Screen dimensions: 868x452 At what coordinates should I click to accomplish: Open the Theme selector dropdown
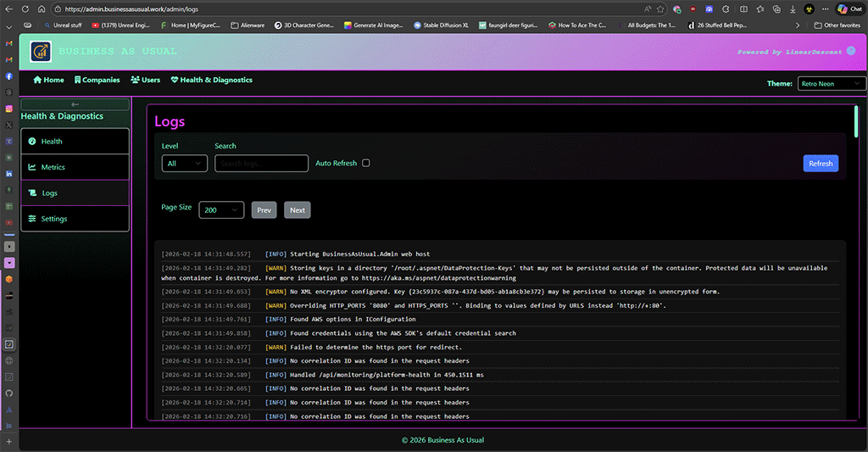[831, 84]
